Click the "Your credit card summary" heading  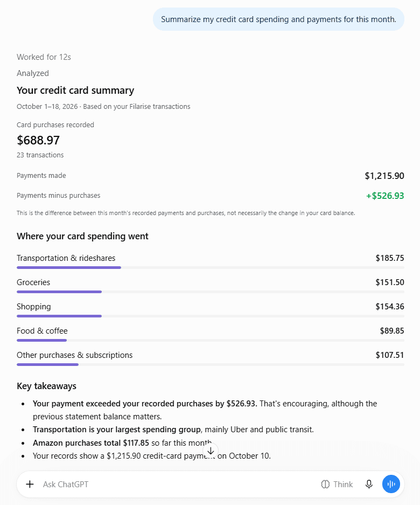tap(75, 91)
